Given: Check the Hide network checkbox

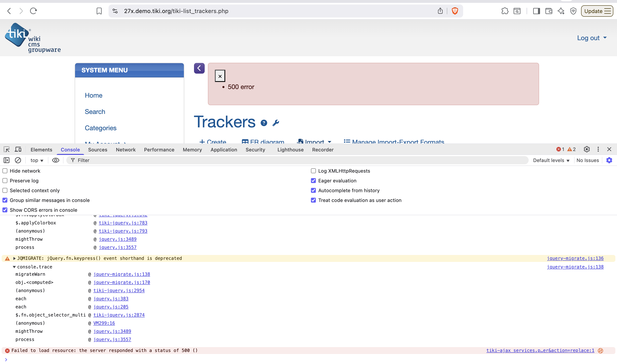Looking at the screenshot, I should coord(5,171).
